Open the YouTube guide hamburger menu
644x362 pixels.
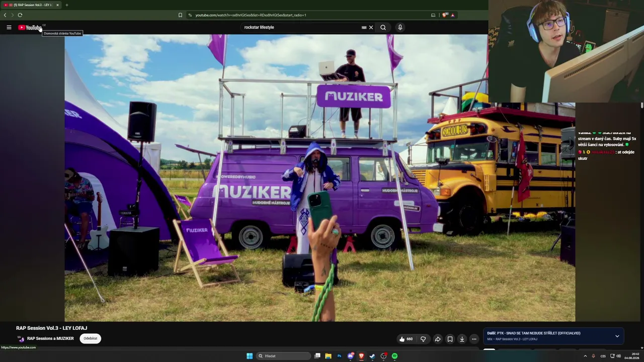pos(9,27)
